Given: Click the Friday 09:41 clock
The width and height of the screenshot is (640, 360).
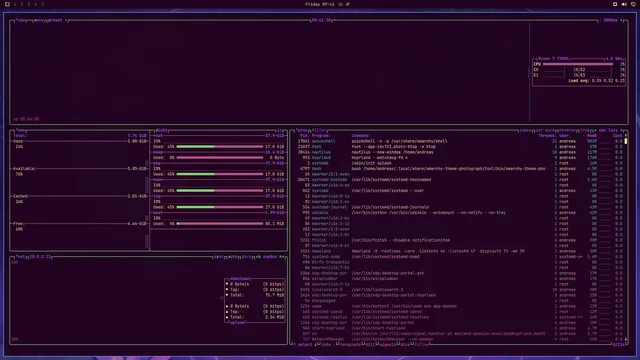Looking at the screenshot, I should pos(320,4).
